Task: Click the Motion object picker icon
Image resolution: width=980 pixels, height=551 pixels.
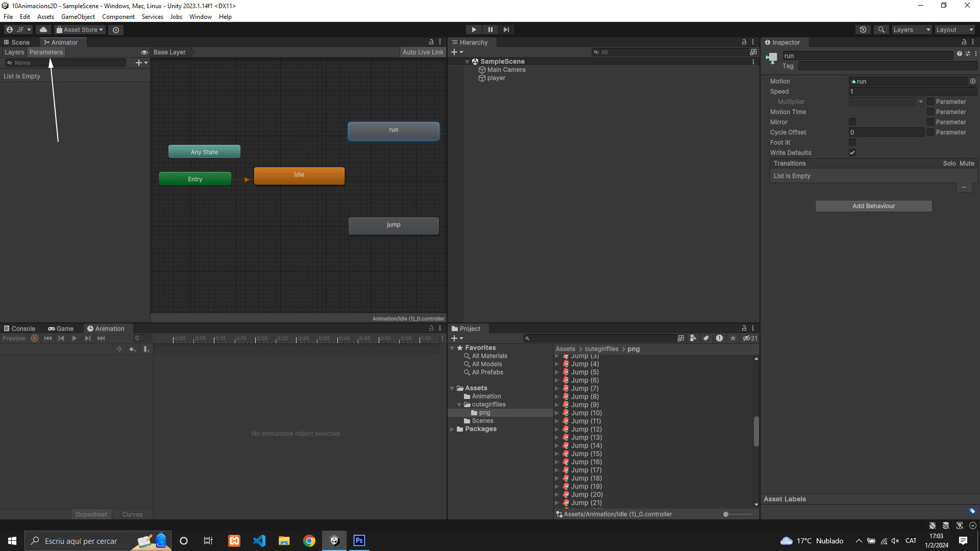Action: point(972,82)
